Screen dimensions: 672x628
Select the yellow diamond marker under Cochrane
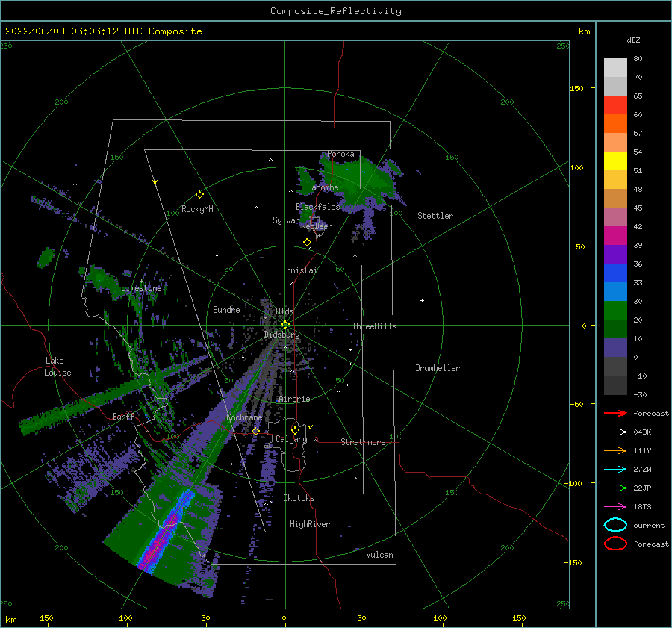[x=256, y=431]
